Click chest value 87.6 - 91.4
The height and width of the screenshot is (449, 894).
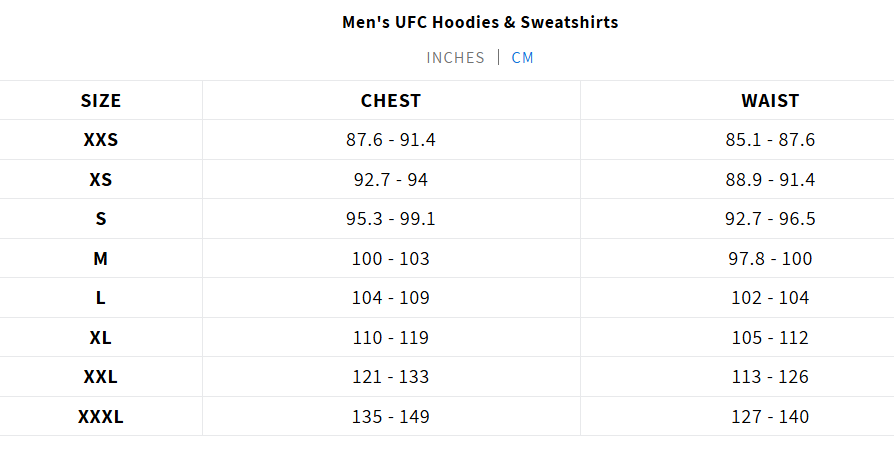pos(391,140)
